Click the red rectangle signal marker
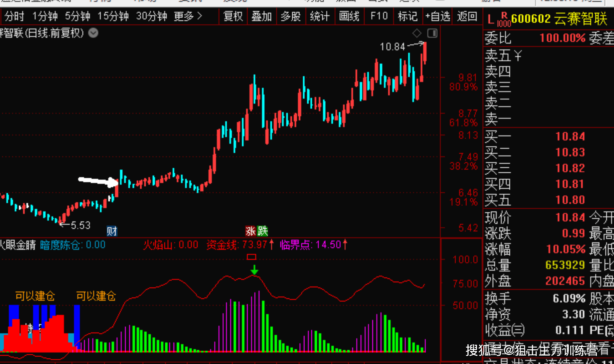 click(x=252, y=257)
